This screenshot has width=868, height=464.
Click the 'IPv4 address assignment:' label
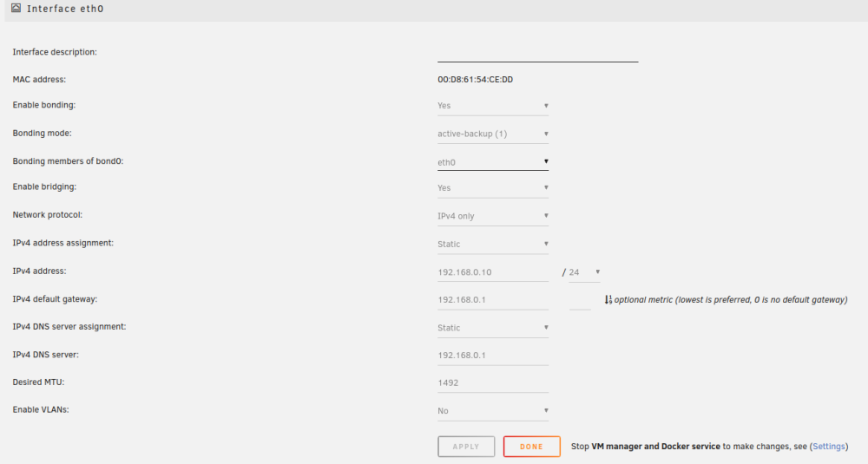(x=63, y=243)
